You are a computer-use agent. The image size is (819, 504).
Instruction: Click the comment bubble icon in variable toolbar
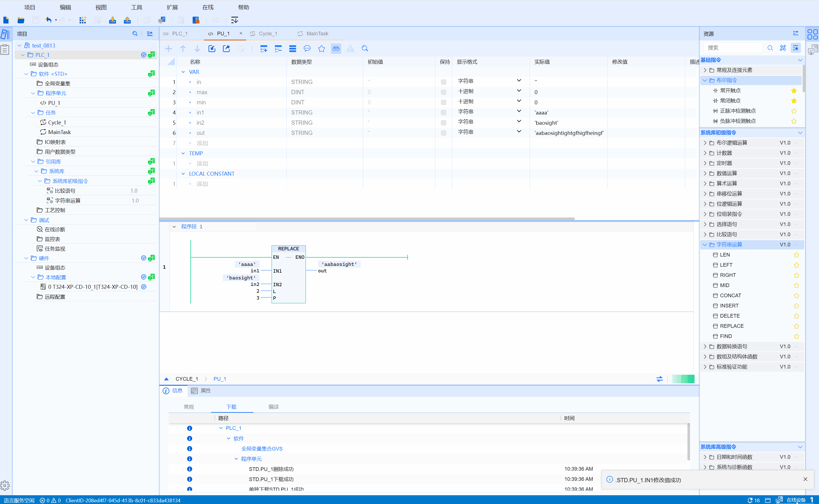click(x=307, y=49)
